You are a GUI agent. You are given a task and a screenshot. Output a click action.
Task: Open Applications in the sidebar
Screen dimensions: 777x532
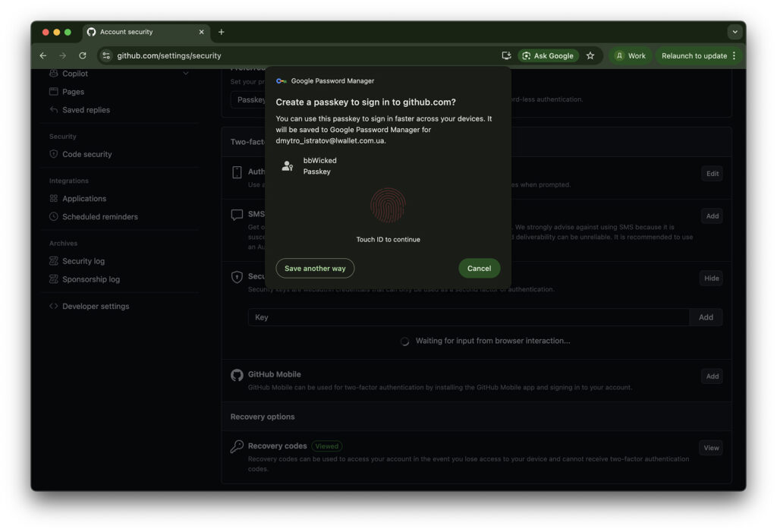tap(83, 198)
